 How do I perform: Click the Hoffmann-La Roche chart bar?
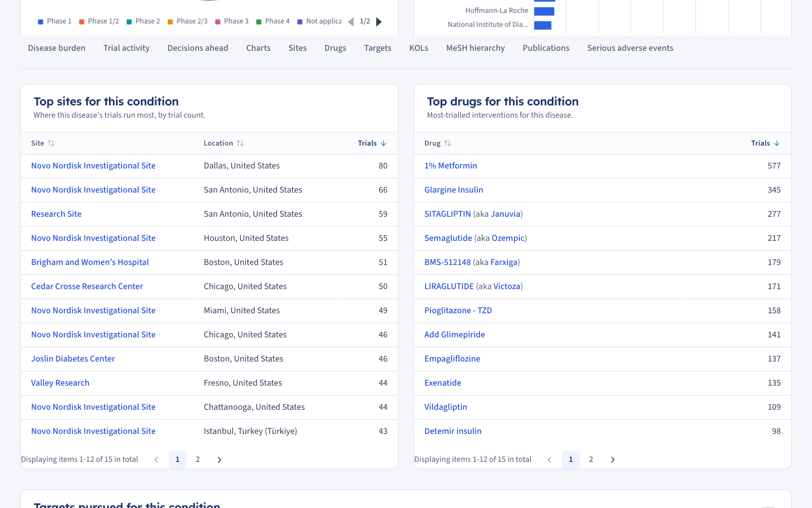pos(544,11)
